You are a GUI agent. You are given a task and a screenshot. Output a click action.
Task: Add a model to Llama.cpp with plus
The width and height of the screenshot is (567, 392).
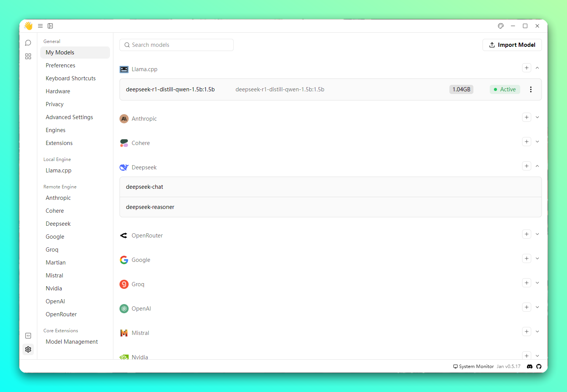tap(527, 68)
